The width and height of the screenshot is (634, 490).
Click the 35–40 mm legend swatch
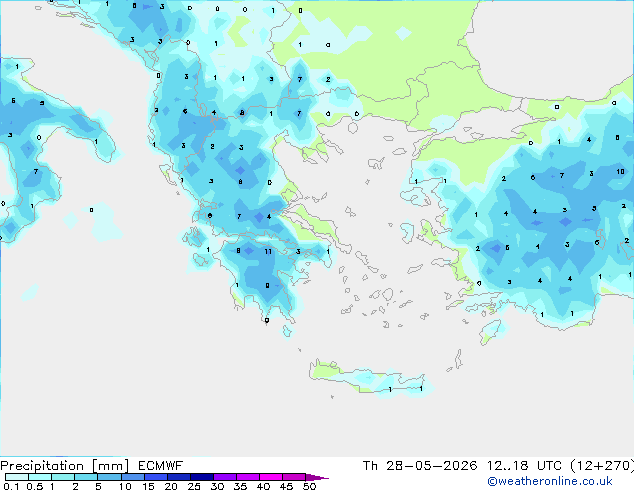click(x=247, y=477)
